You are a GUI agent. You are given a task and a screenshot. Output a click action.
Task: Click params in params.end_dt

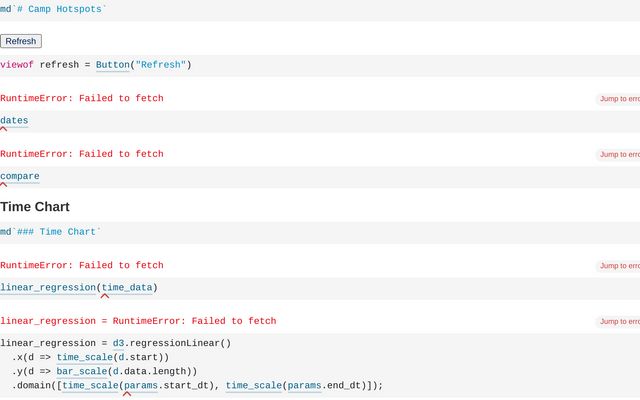point(304,385)
